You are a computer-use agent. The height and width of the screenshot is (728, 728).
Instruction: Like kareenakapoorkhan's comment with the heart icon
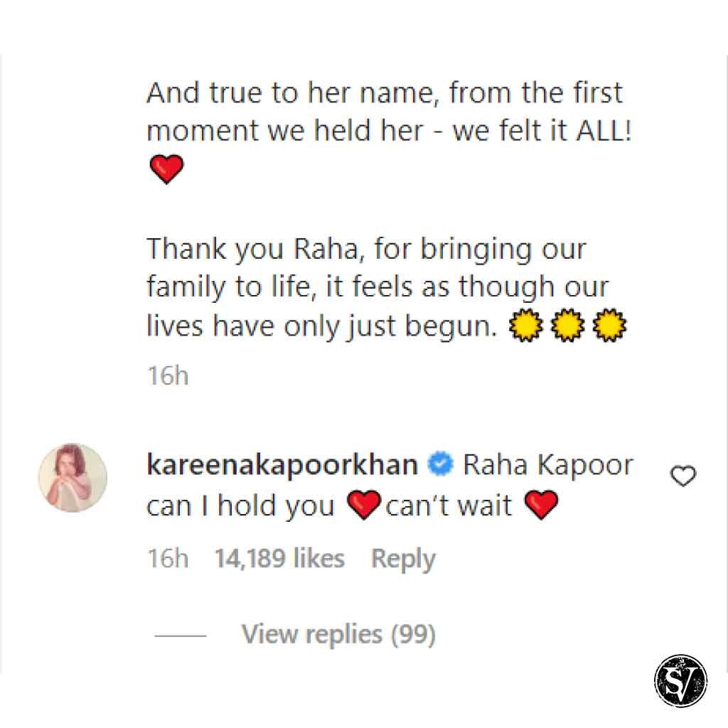tap(683, 476)
